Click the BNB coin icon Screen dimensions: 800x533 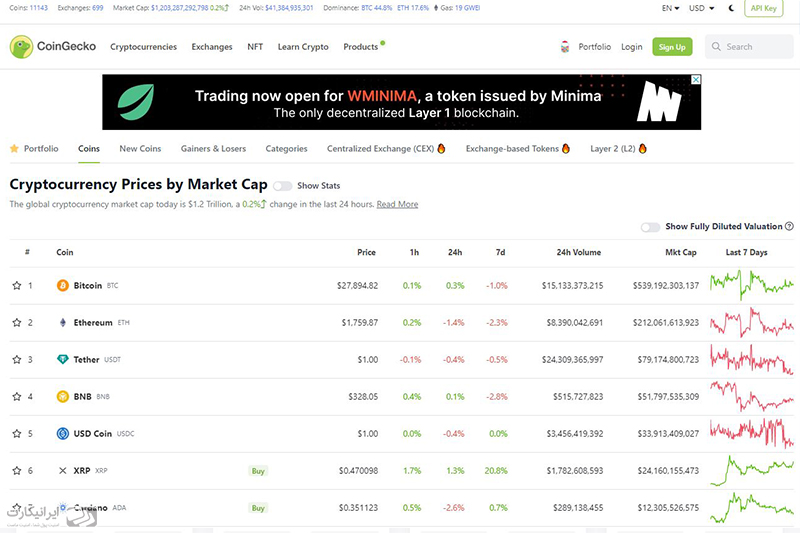[62, 396]
